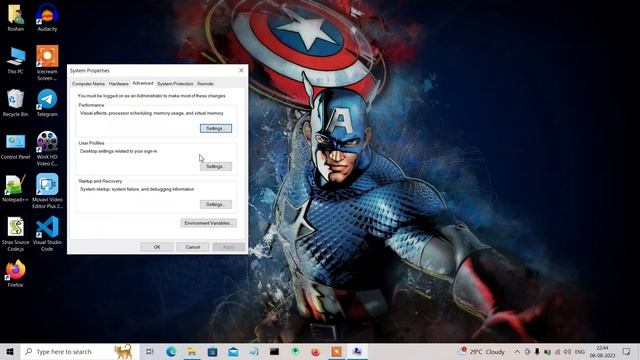This screenshot has width=640, height=360.
Task: Close the System Properties window
Action: pos(241,71)
